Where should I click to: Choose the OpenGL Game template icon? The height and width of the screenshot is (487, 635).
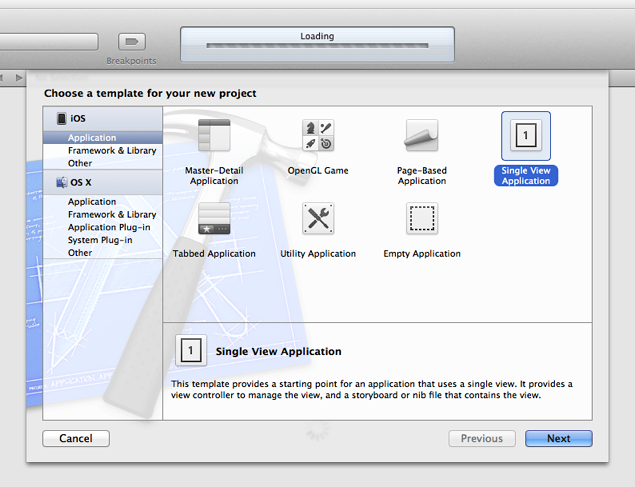318,136
